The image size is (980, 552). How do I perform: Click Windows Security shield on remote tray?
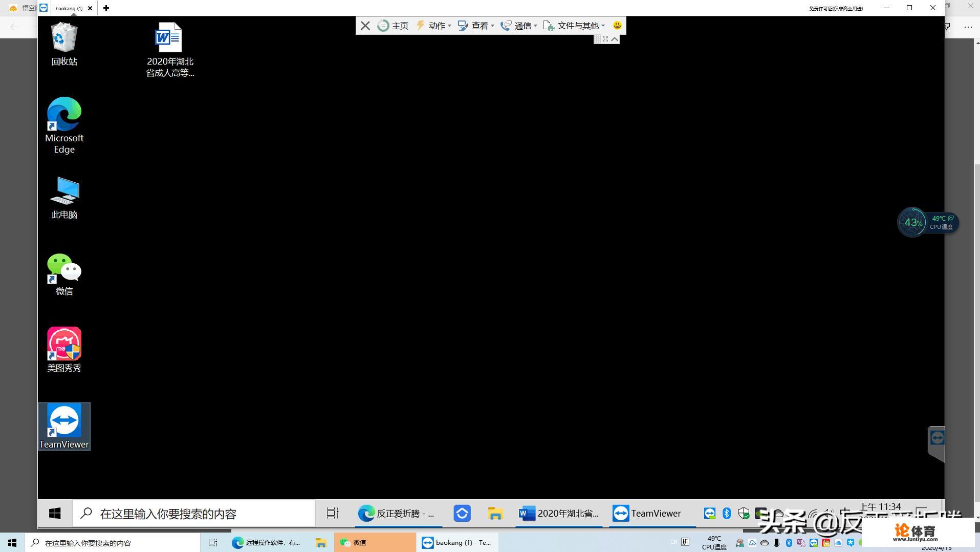point(744,513)
